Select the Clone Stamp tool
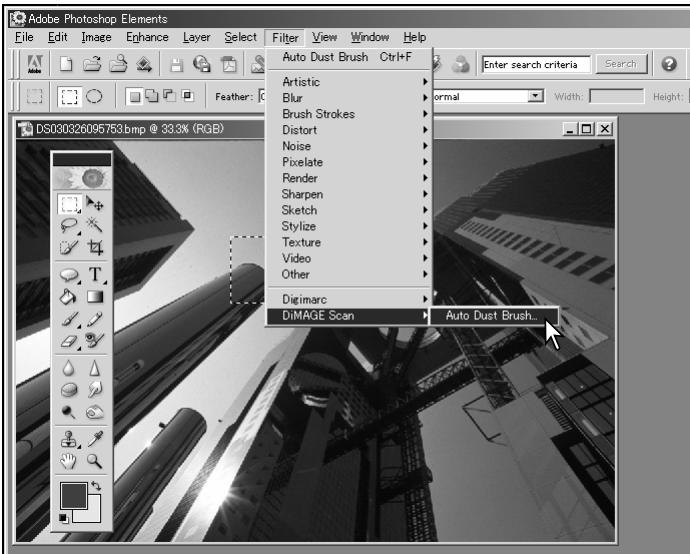The image size is (690, 554). click(69, 439)
